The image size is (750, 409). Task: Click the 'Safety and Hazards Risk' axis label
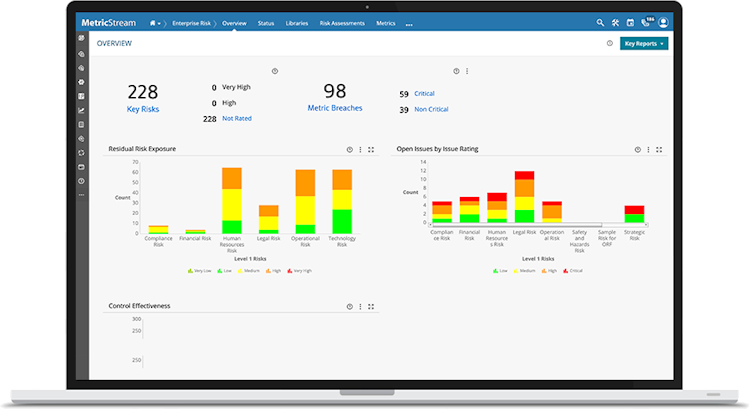579,241
